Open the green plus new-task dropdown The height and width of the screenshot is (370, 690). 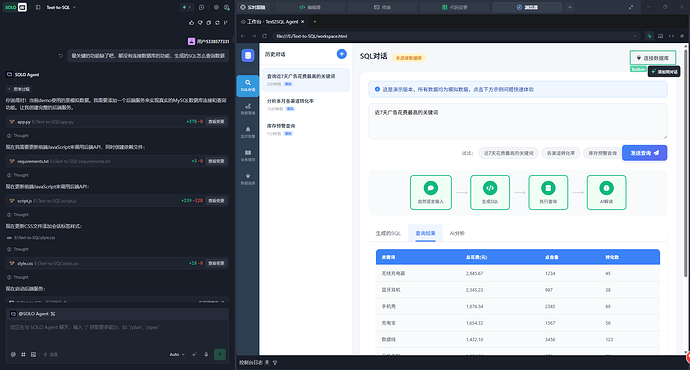[x=186, y=7]
